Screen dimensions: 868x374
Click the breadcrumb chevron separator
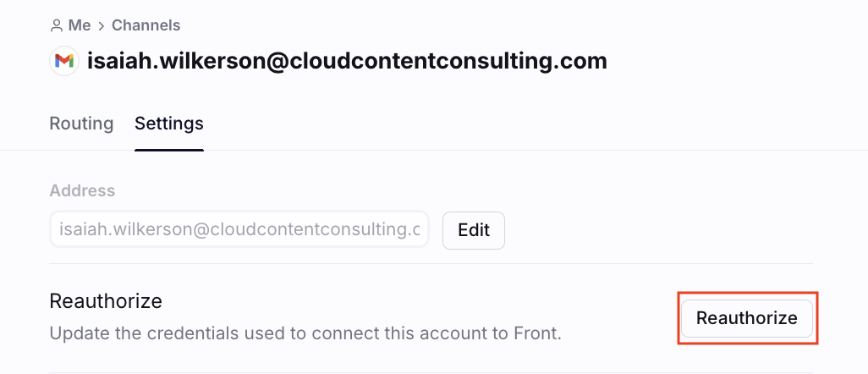pyautogui.click(x=102, y=26)
